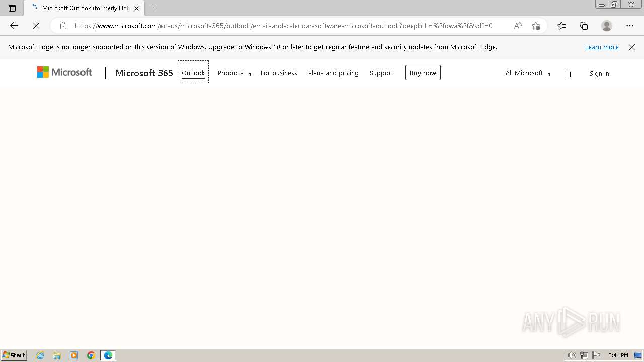Select Microsoft Edge taskbar icon

pyautogui.click(x=108, y=355)
